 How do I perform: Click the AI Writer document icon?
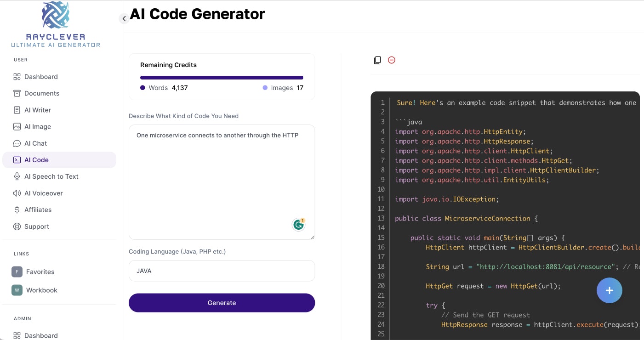click(x=17, y=110)
